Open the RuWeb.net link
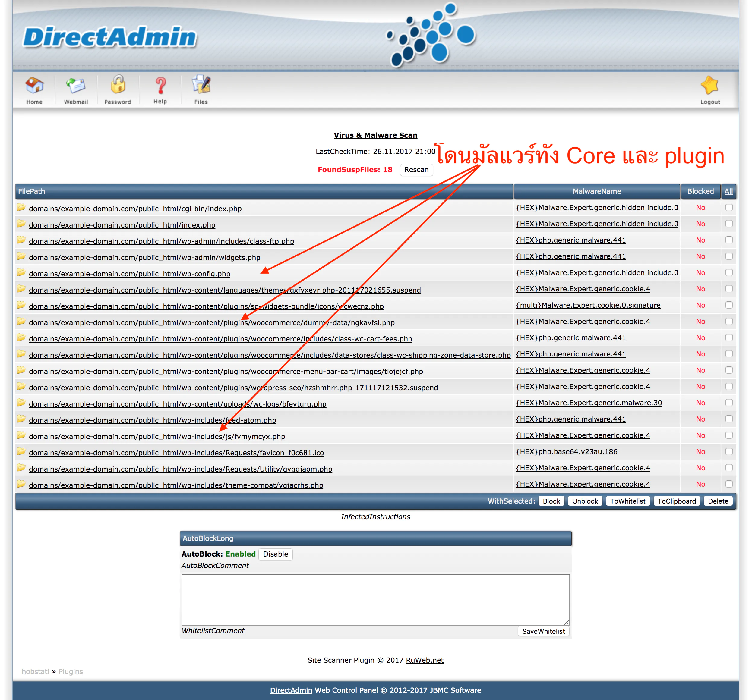The image size is (752, 700). [425, 660]
